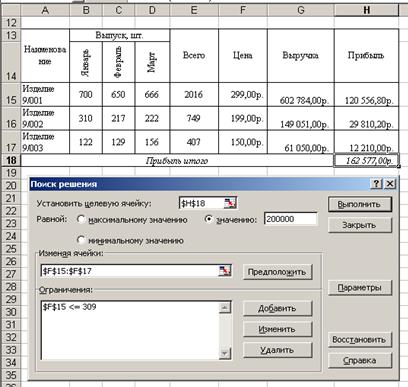
Task: Click the changing cells field $F$15:$F$17
Action: [x=130, y=271]
